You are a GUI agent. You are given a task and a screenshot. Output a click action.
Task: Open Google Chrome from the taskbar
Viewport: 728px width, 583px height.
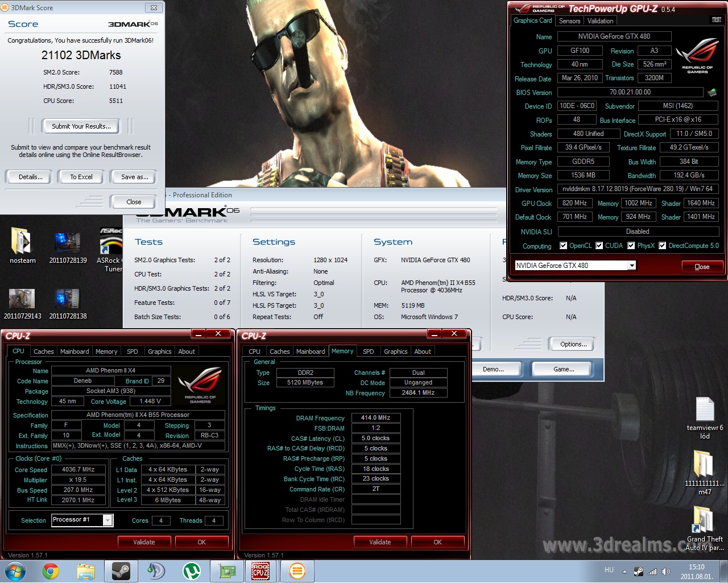(x=51, y=570)
